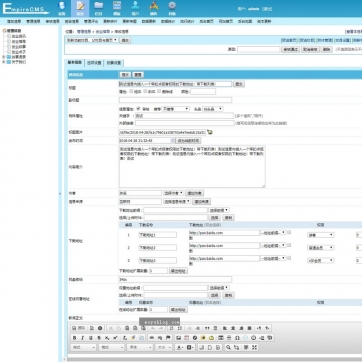Open the Select Author dropdown
The width and height of the screenshot is (362, 362).
click(173, 193)
